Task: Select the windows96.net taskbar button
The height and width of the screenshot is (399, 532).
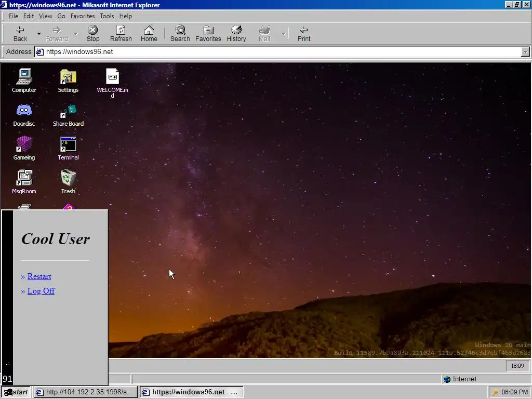Action: pos(191,392)
